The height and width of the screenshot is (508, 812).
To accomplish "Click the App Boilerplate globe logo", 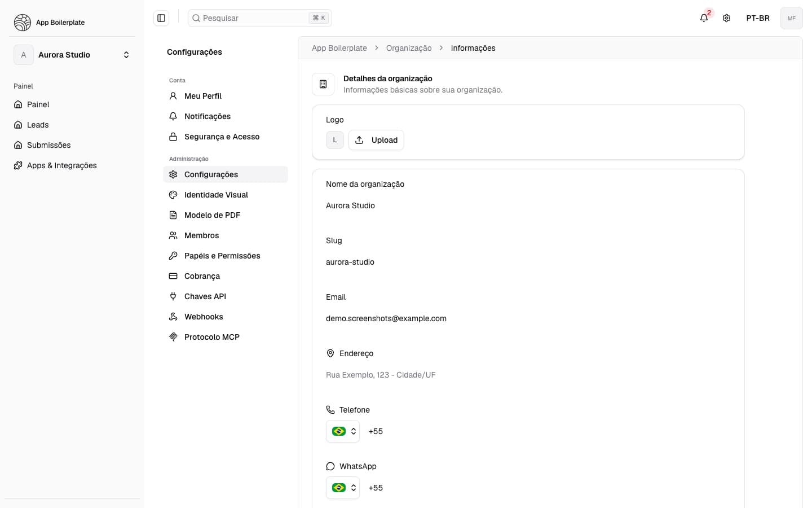I will click(x=23, y=23).
